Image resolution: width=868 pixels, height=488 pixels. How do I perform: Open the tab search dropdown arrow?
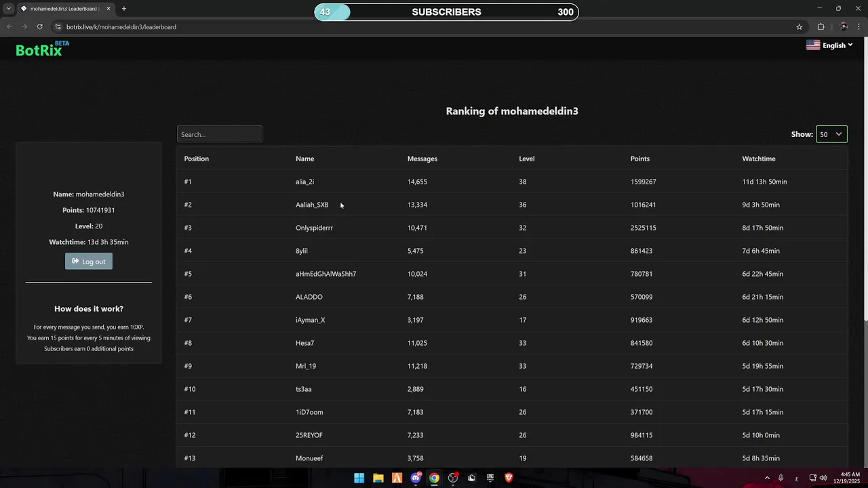click(x=8, y=9)
